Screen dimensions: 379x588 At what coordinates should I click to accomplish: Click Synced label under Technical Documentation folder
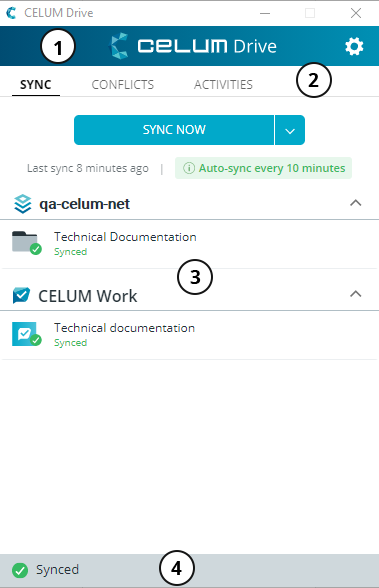(70, 252)
